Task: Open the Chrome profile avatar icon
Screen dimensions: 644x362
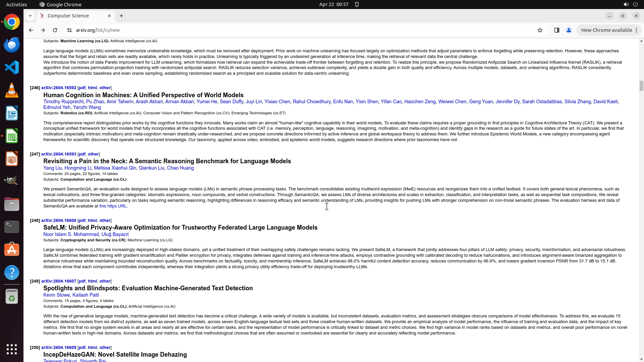Action: tap(569, 30)
